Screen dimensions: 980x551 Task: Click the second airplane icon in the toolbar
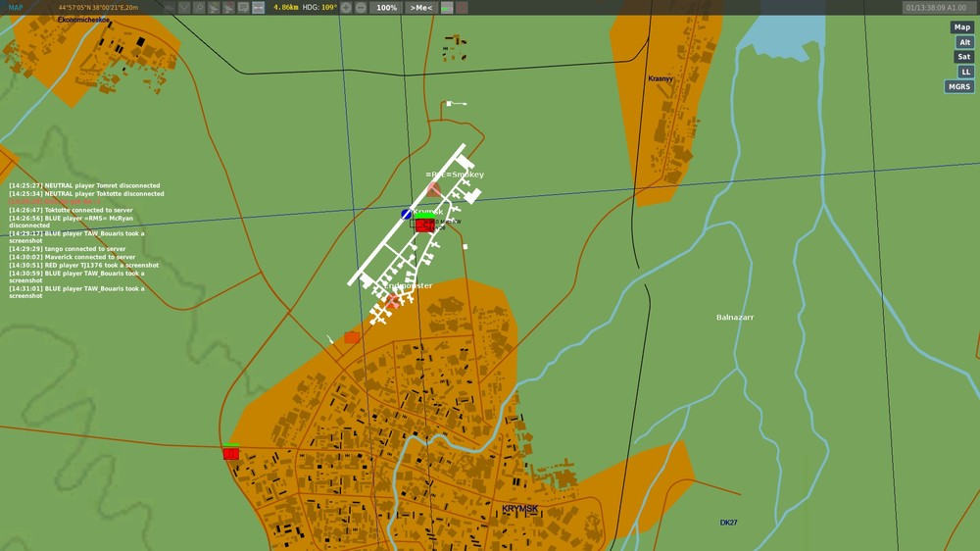(x=228, y=8)
